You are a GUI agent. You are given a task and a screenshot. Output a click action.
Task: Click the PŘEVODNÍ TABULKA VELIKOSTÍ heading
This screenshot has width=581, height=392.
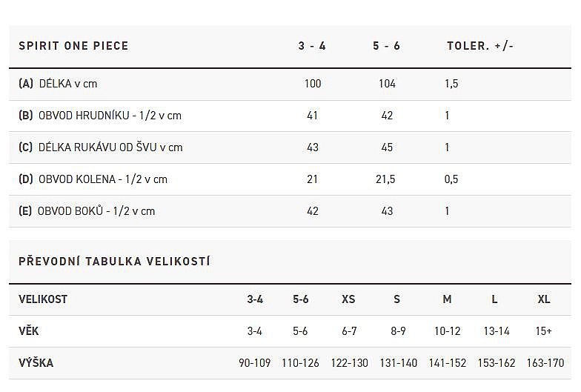tap(114, 262)
